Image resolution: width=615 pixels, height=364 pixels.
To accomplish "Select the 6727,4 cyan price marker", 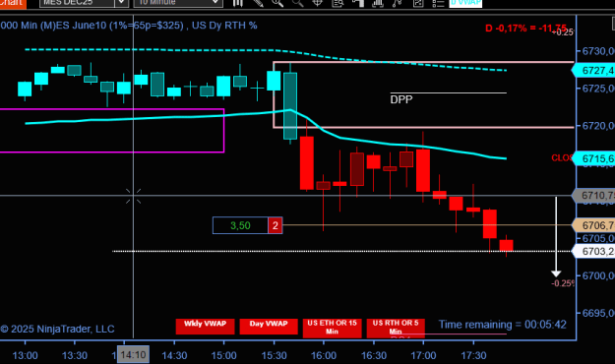I will coord(593,71).
